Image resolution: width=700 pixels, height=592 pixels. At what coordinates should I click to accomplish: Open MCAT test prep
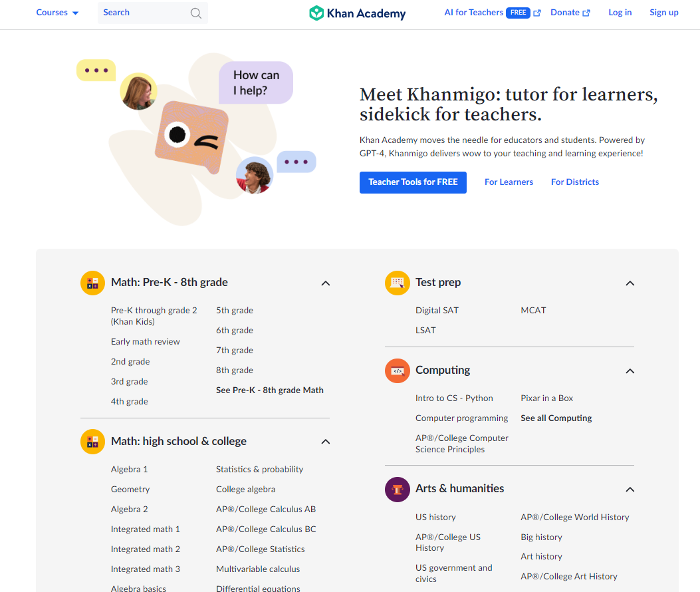coord(533,311)
